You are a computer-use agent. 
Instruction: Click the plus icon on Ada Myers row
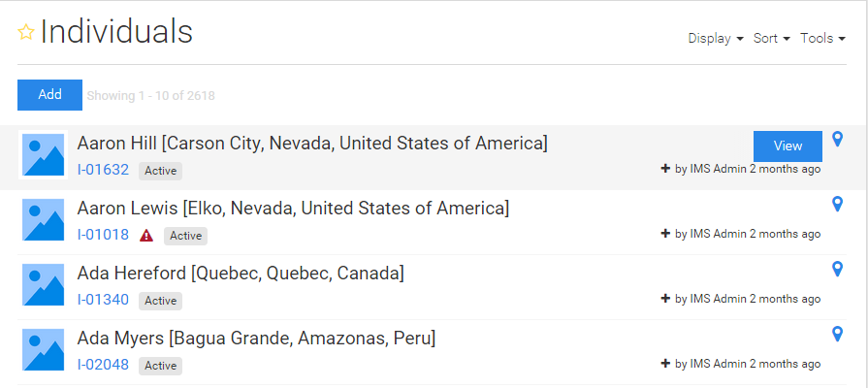click(665, 364)
